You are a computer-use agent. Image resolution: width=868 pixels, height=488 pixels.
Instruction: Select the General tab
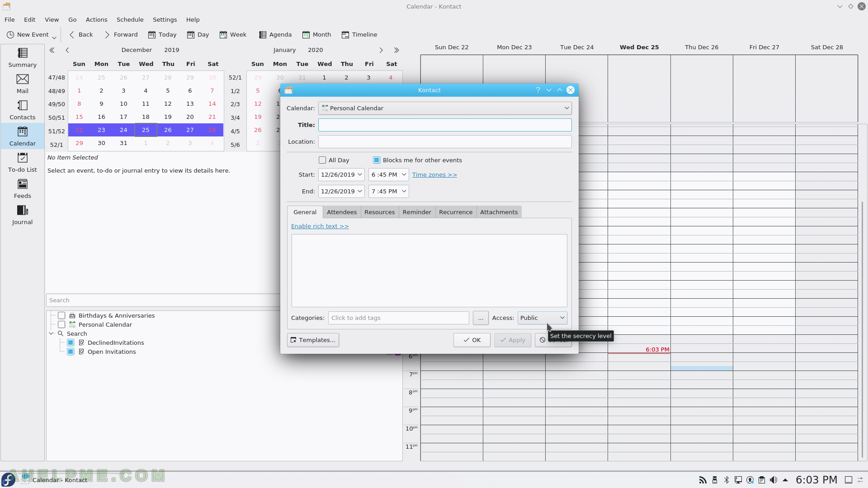(305, 212)
